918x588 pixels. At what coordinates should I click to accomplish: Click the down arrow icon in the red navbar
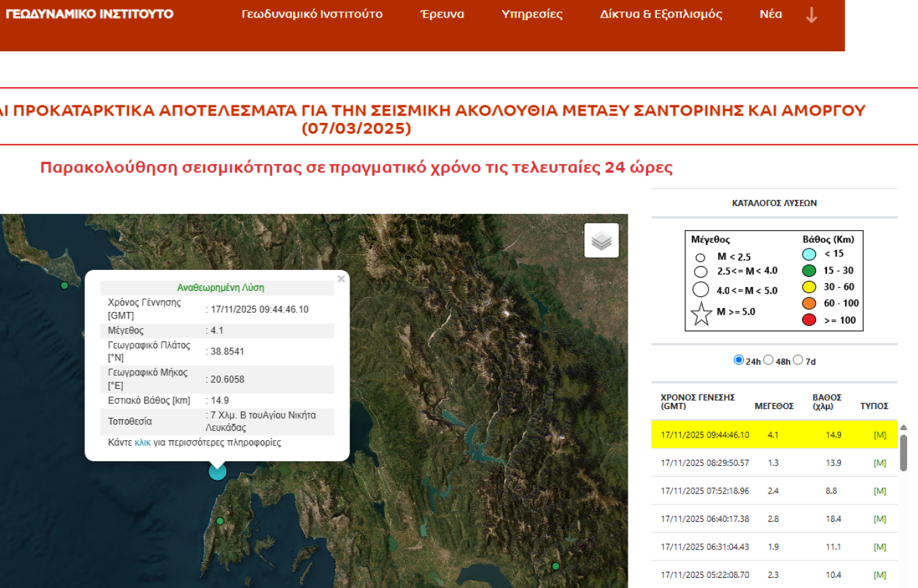click(x=810, y=14)
